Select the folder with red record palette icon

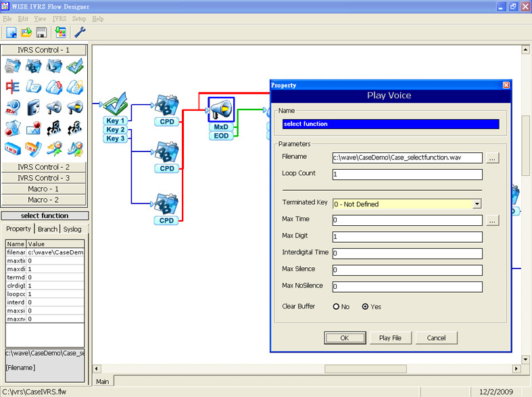tap(13, 129)
